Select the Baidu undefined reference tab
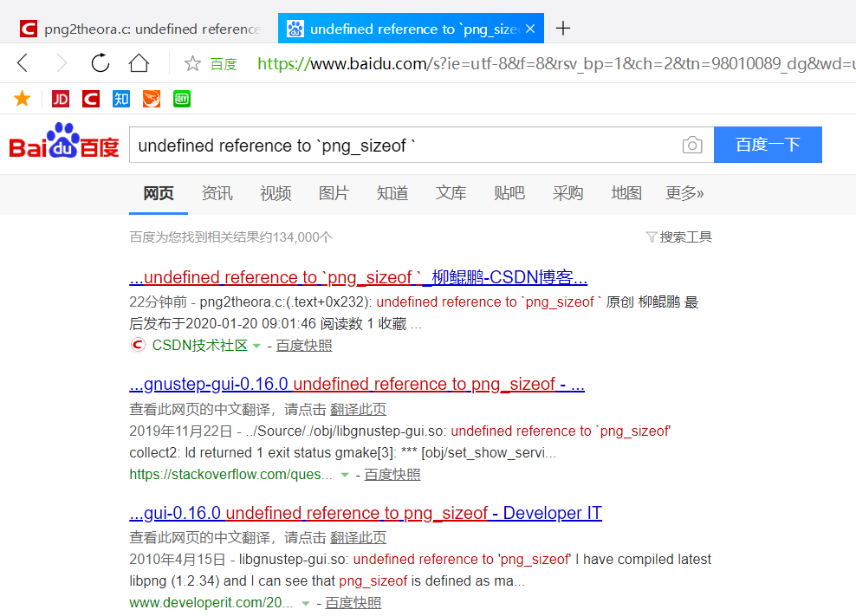 411,29
